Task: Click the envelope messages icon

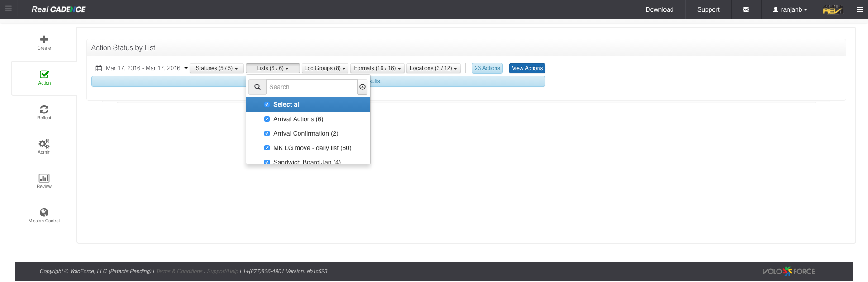Action: tap(745, 9)
